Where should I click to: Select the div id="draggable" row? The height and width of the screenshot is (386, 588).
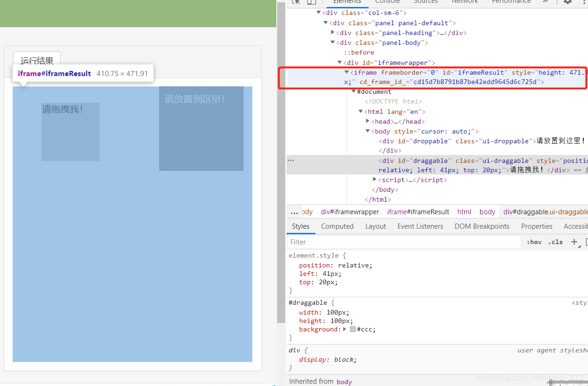pyautogui.click(x=436, y=165)
